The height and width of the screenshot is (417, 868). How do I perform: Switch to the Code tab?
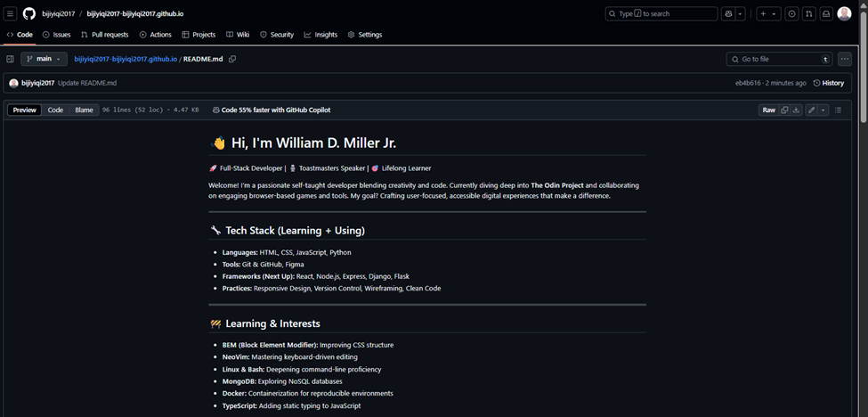tap(20, 35)
